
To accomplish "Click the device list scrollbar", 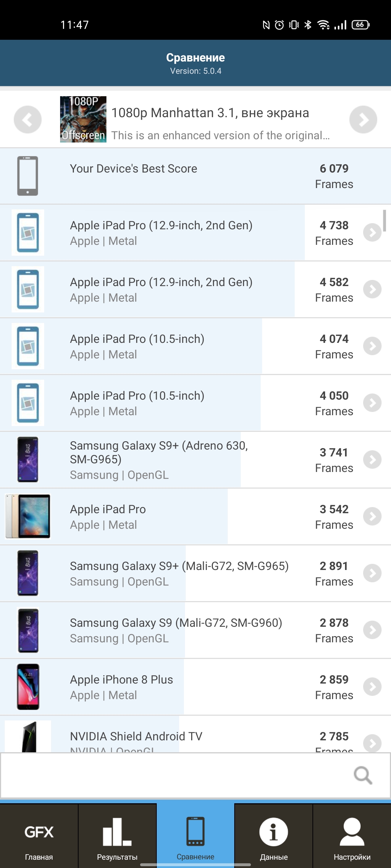I will pyautogui.click(x=384, y=221).
